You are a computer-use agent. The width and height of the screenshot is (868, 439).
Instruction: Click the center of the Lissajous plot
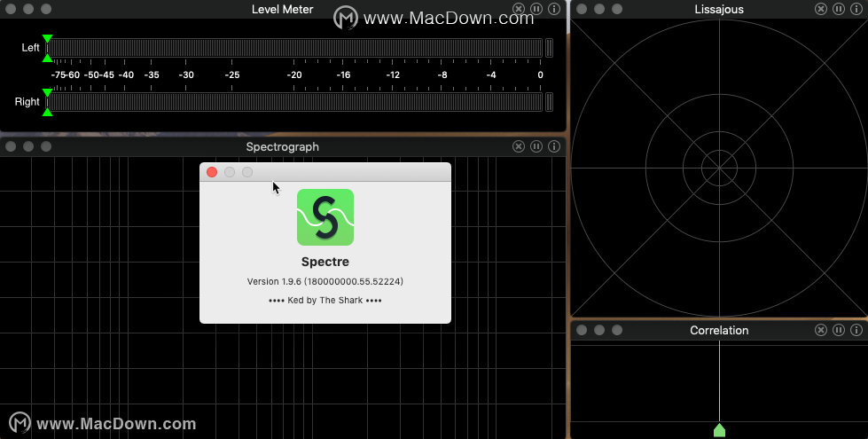point(719,168)
